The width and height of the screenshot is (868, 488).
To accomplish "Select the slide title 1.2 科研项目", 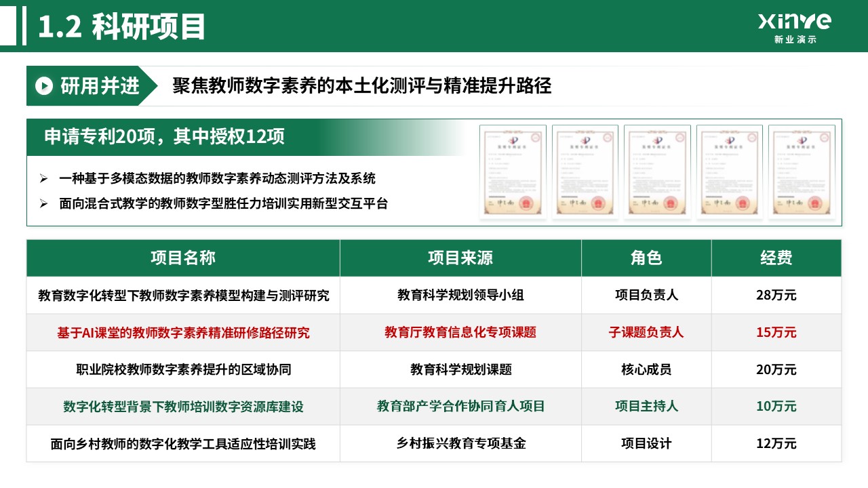I will (122, 26).
